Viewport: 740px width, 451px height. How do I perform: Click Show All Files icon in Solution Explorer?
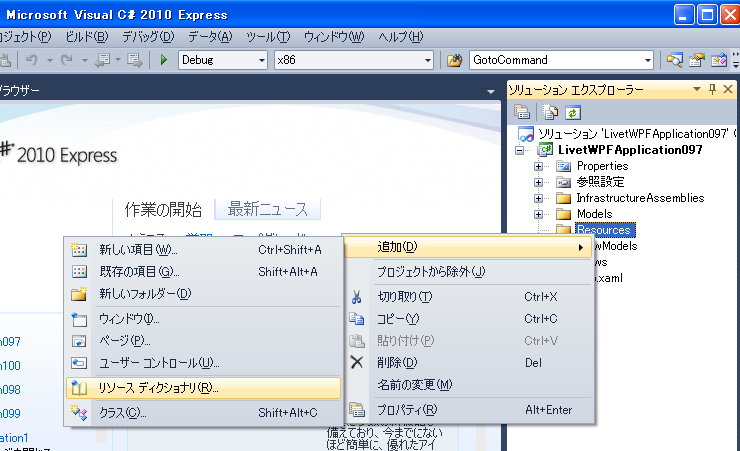pos(550,112)
